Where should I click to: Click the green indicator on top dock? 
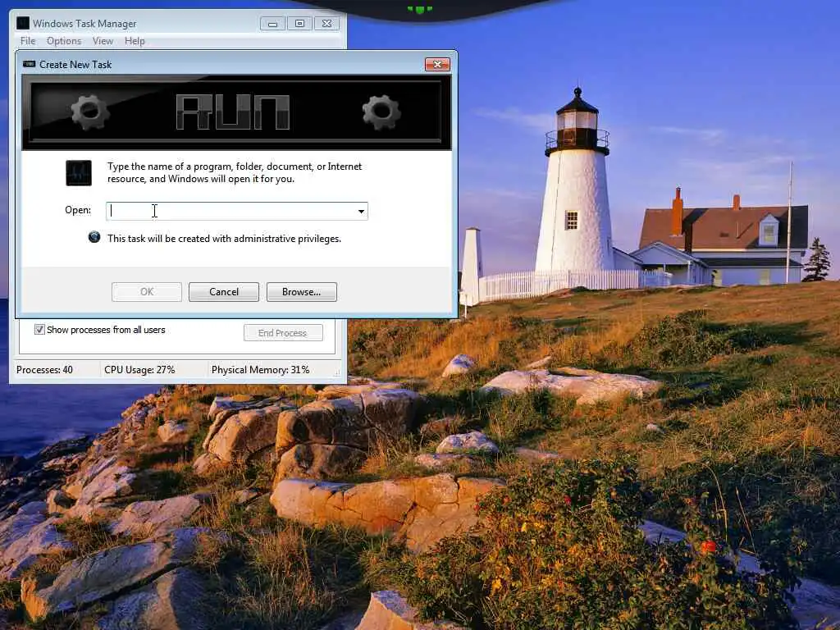419,9
